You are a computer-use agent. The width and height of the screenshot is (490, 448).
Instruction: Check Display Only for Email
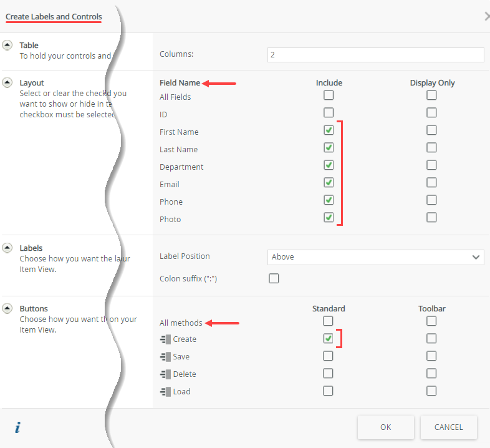[431, 183]
